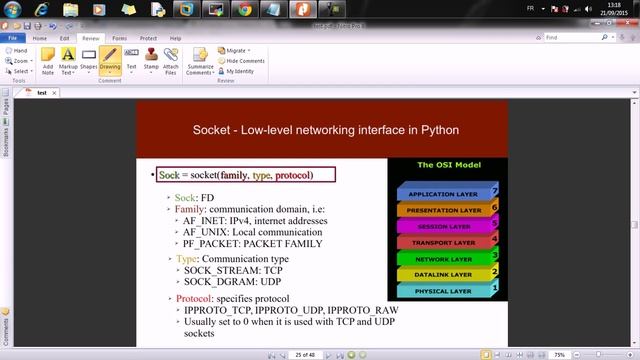Viewport: 640px width, 360px height.
Task: Select continuous page view mode
Action: 497,355
